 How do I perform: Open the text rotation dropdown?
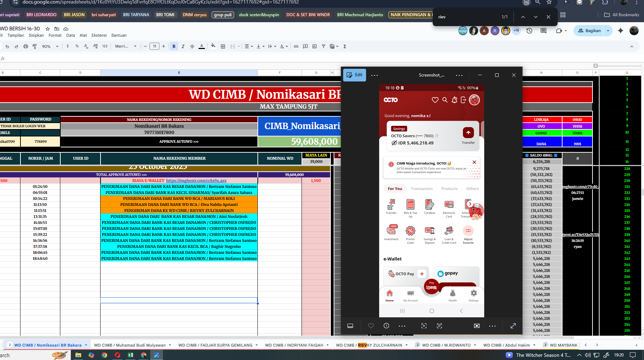pyautogui.click(x=284, y=46)
